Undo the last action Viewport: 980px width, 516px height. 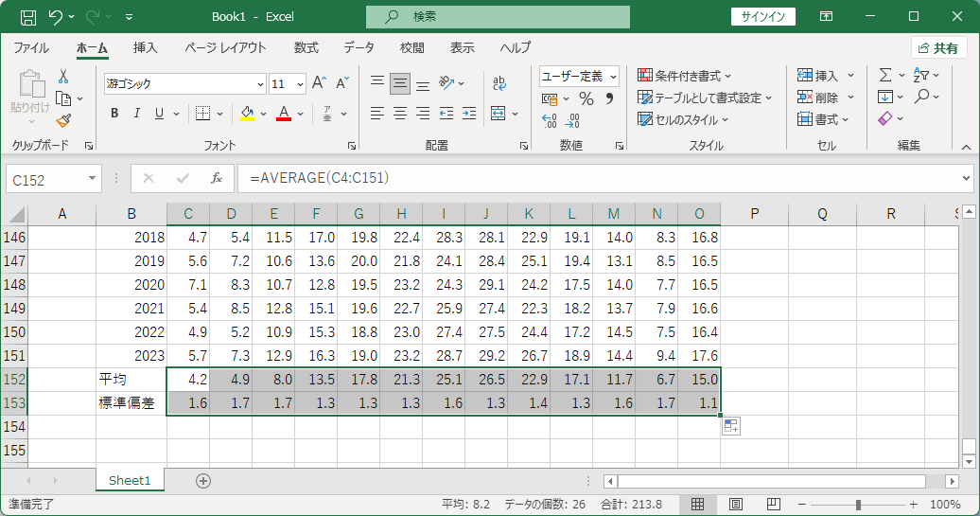click(56, 17)
